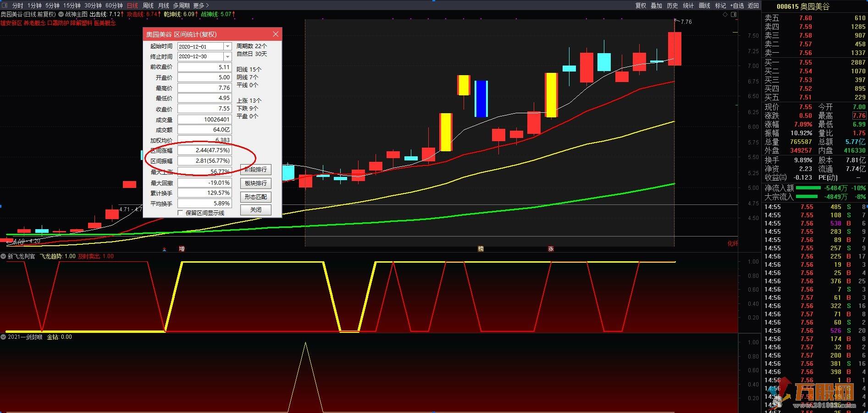The image size is (868, 413).
Task: Click the 起始时间 date field
Action: pos(205,46)
